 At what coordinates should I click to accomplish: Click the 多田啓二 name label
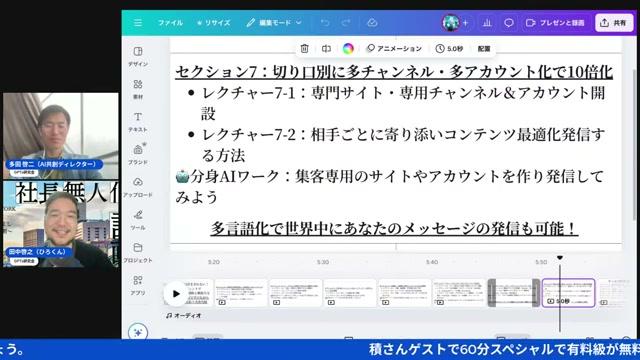click(53, 164)
